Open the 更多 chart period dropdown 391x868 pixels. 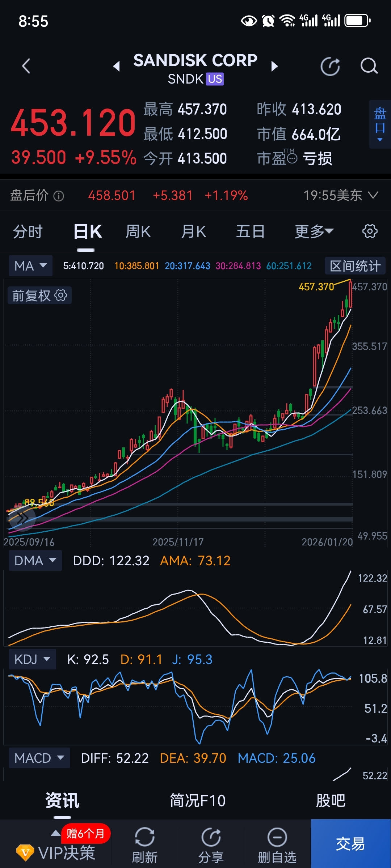314,231
